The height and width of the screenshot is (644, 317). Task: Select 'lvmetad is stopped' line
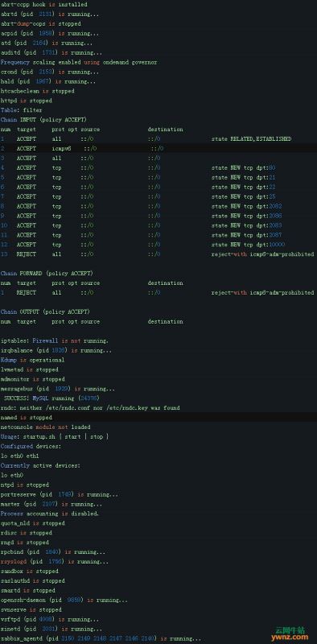(30, 369)
